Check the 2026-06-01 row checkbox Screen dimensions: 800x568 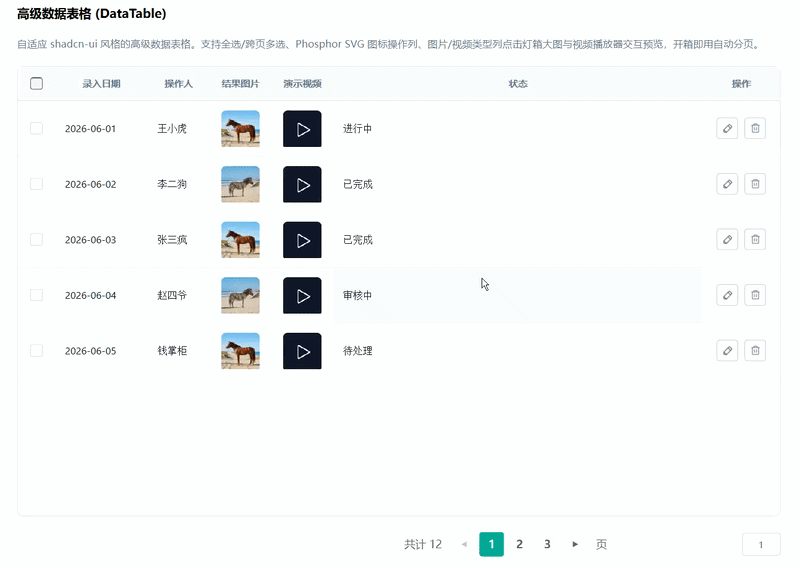[36, 128]
